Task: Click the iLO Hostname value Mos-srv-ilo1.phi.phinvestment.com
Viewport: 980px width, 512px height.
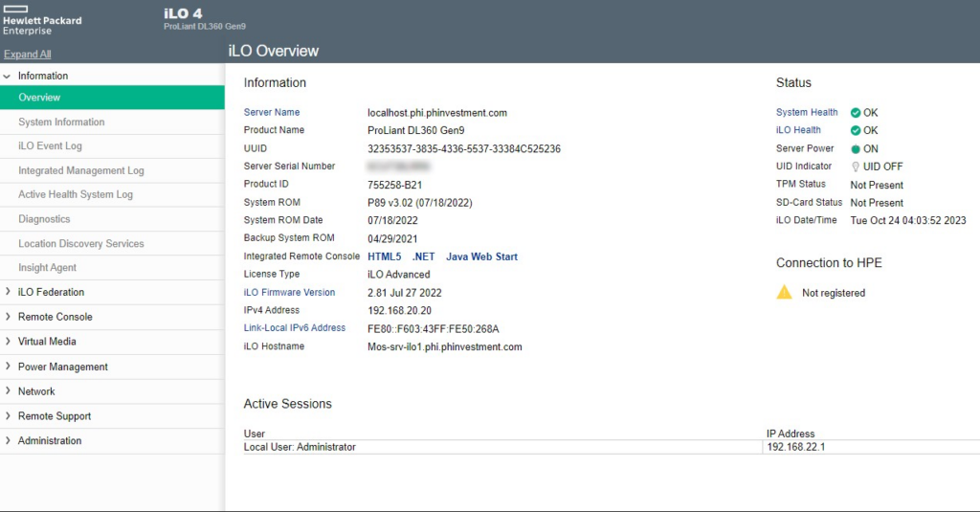Action: point(444,346)
